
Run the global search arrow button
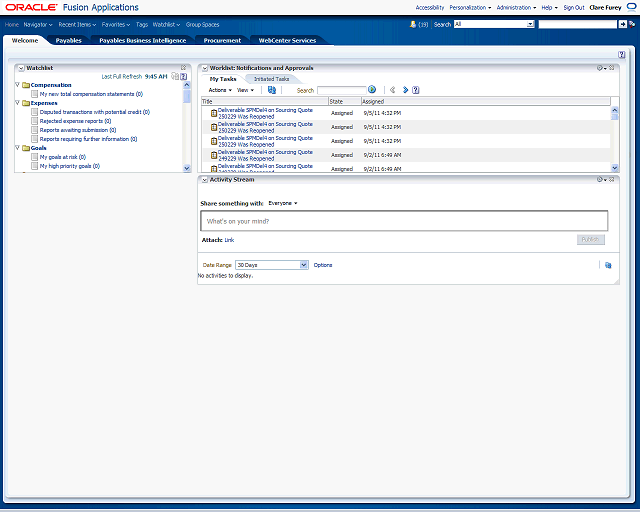click(x=623, y=24)
